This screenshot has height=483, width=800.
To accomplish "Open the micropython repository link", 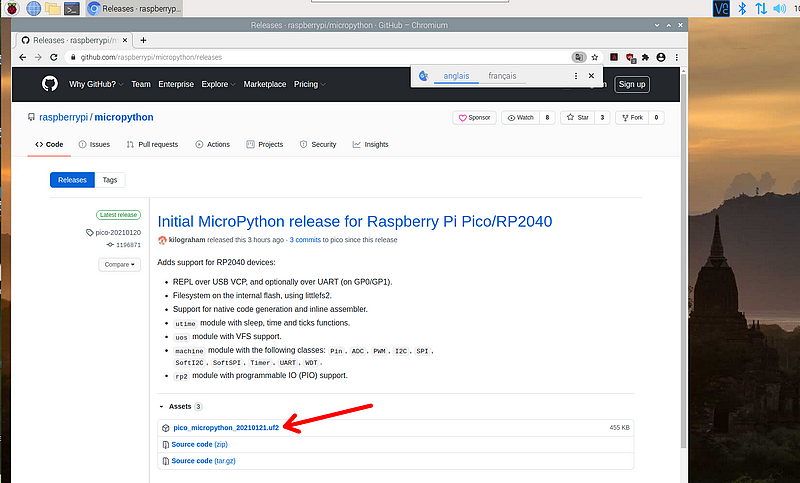I will pyautogui.click(x=124, y=117).
